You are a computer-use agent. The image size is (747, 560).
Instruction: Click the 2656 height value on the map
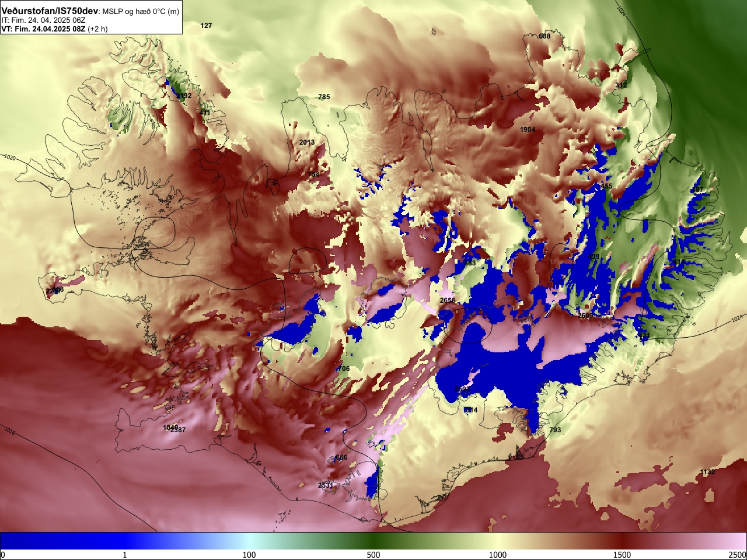coord(448,300)
